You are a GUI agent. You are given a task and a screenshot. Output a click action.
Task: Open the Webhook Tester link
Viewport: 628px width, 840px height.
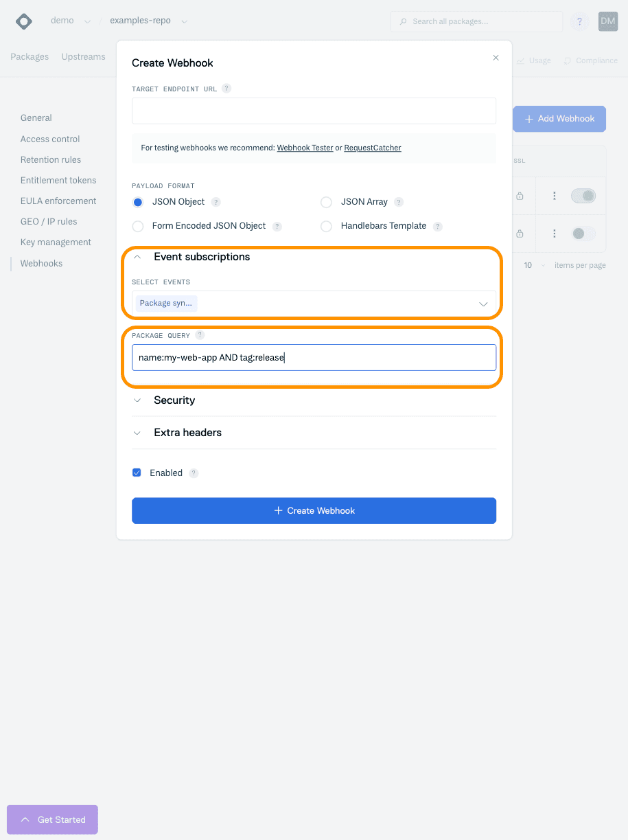click(305, 148)
